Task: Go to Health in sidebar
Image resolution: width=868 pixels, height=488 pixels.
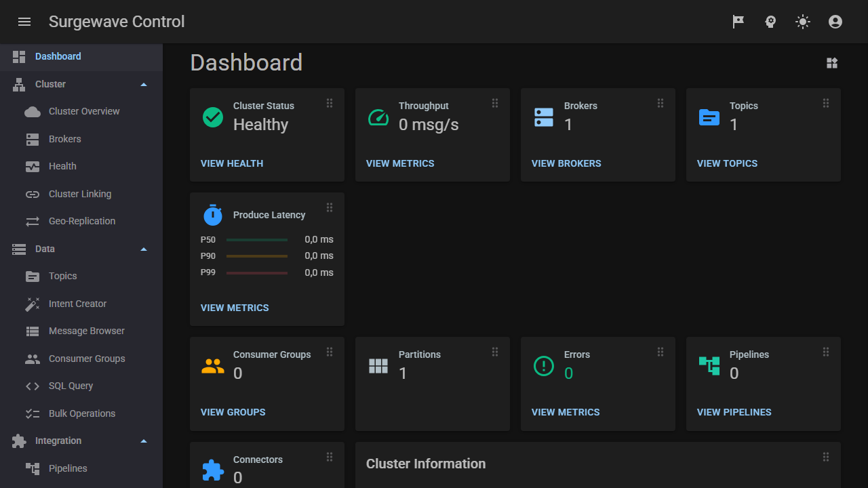Action: 81,167
